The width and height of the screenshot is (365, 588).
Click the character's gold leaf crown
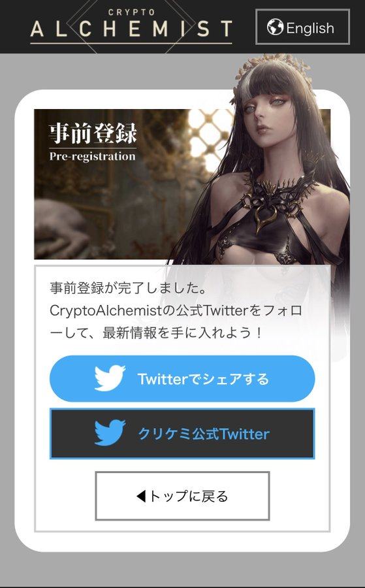[272, 69]
